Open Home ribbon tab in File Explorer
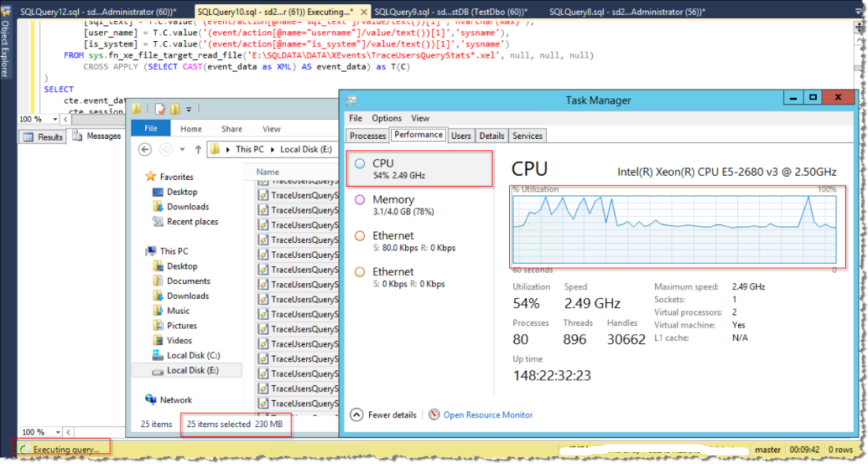Screen dimensions: 868x464 (x=191, y=129)
